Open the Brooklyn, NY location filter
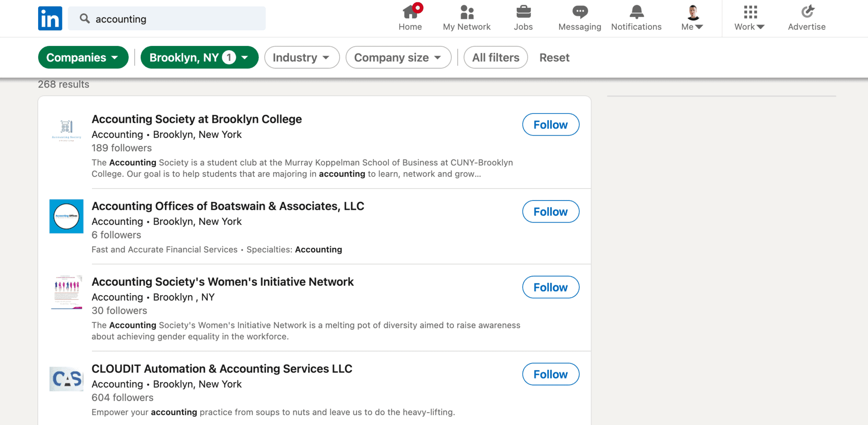 pyautogui.click(x=199, y=57)
